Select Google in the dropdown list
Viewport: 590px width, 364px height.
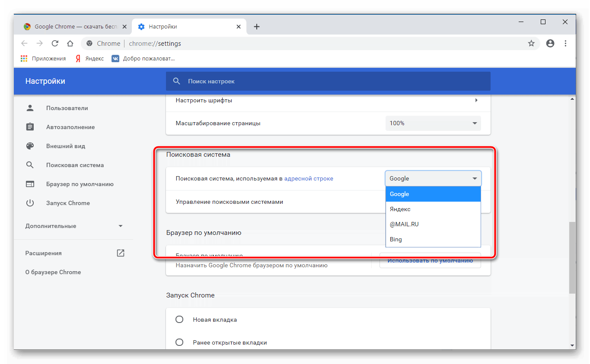tap(433, 194)
